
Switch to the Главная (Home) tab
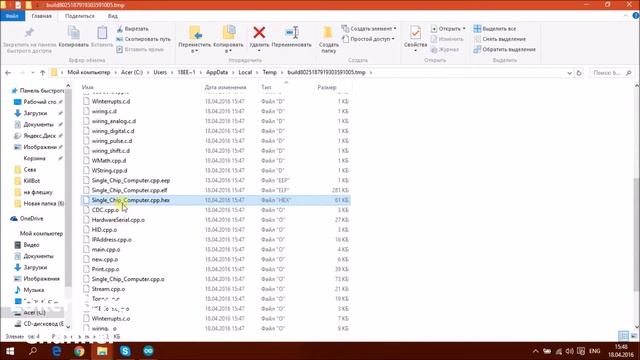tap(42, 16)
